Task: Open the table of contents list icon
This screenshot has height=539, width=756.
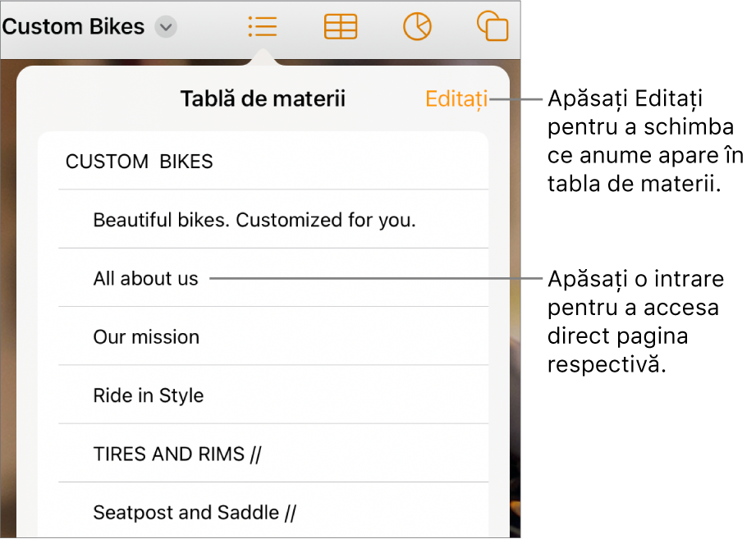Action: click(263, 26)
